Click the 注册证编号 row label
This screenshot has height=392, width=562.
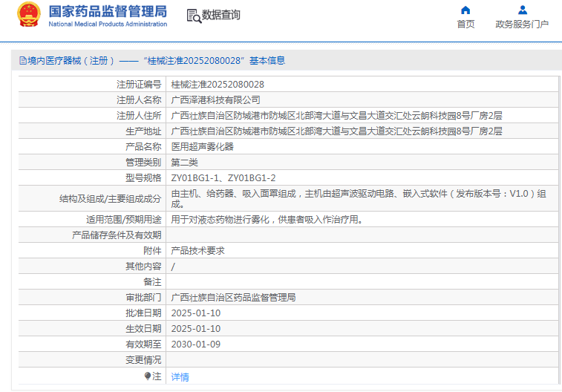[x=139, y=85]
